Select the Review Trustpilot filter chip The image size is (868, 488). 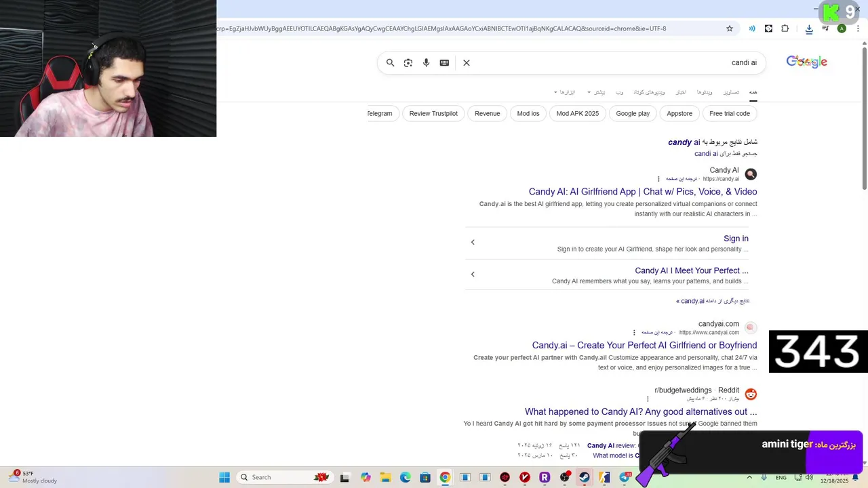pos(433,113)
